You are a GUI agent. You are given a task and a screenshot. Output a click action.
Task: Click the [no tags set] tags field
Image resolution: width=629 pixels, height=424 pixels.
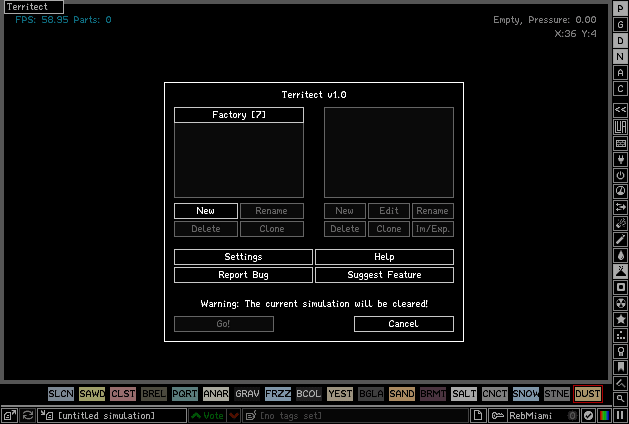point(356,416)
